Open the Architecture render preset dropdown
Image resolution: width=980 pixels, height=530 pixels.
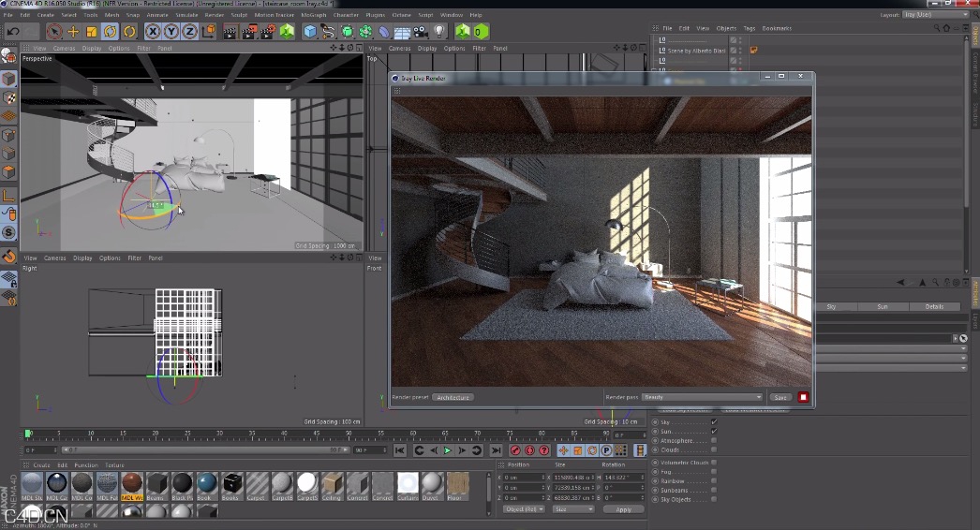[x=453, y=397]
